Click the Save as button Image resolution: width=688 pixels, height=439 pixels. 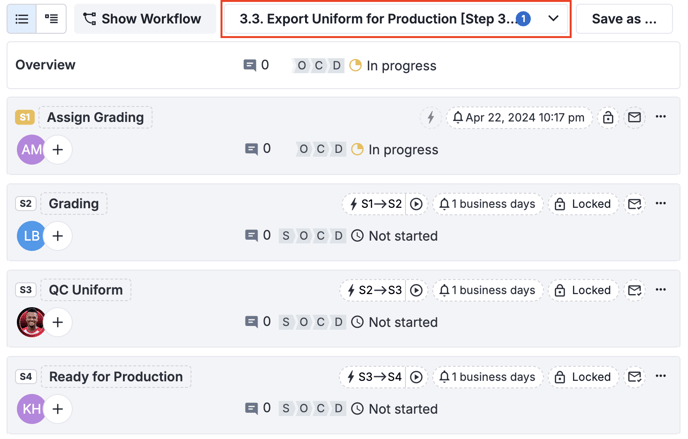[624, 19]
